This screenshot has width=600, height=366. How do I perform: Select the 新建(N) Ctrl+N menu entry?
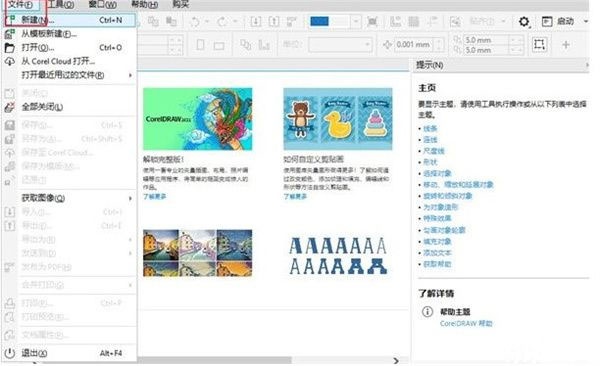[x=69, y=20]
